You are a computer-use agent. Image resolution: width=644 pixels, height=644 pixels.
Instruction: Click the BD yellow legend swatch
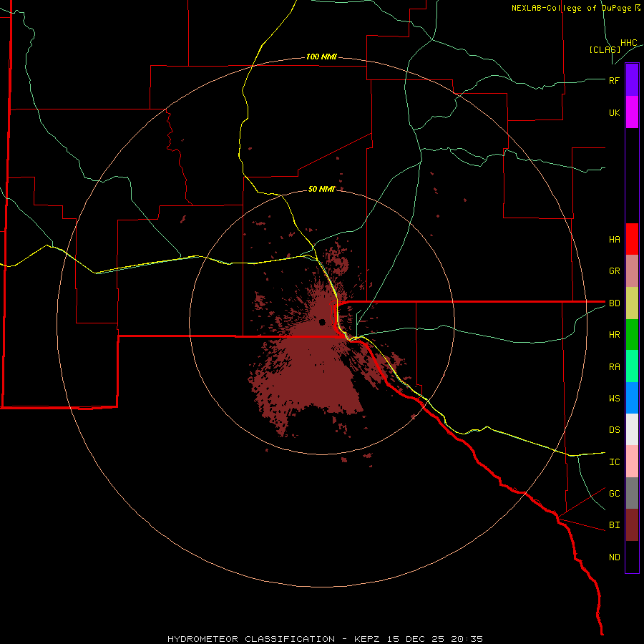(632, 303)
